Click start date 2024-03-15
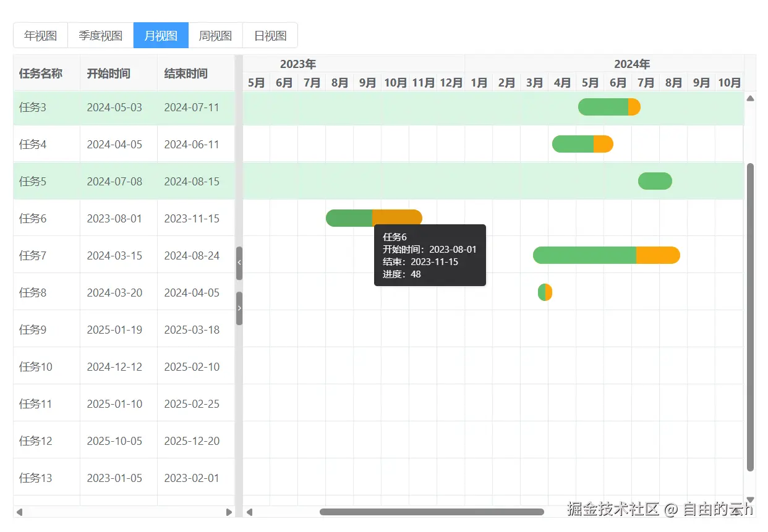768x532 pixels. pyautogui.click(x=114, y=255)
